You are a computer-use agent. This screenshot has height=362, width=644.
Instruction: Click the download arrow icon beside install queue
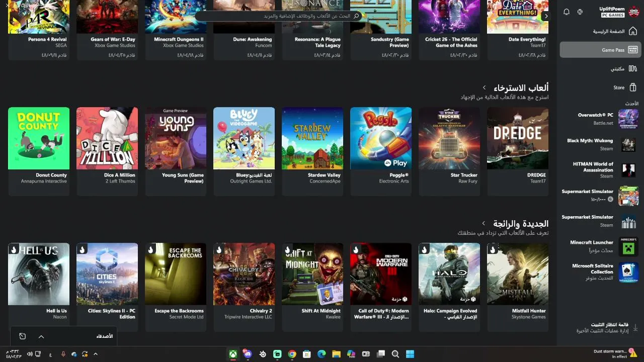(635, 328)
